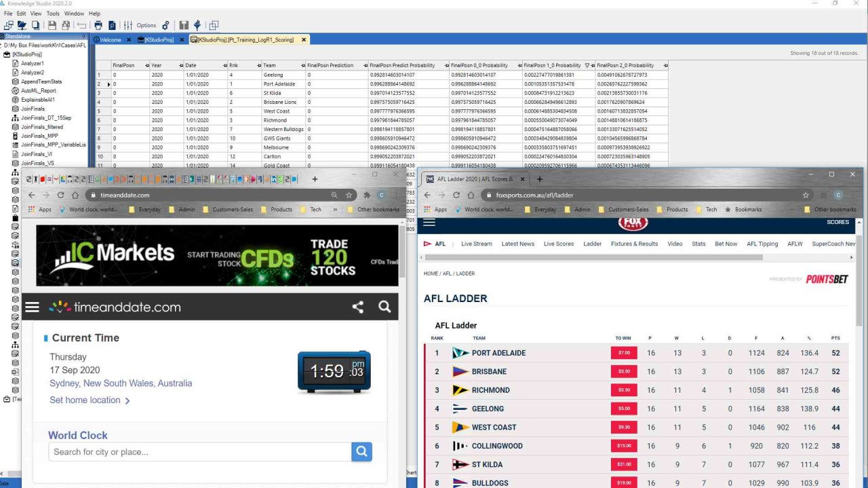This screenshot has width=868, height=488.
Task: Reload the timeanddate.com browser page
Action: coord(61,195)
